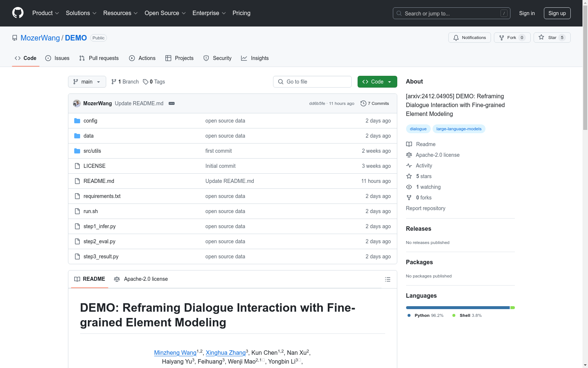Switch to the Insights tab

click(x=255, y=58)
